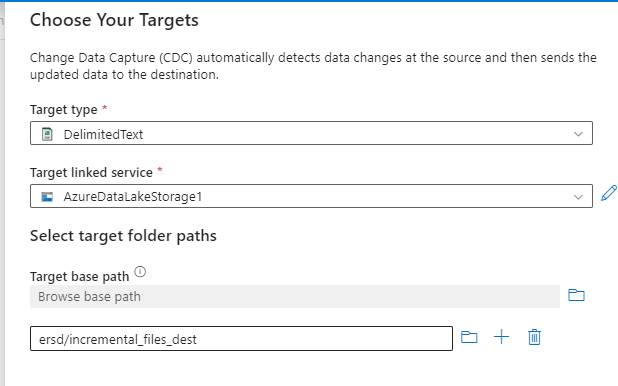Select the Target type label
The width and height of the screenshot is (618, 386).
(x=64, y=110)
